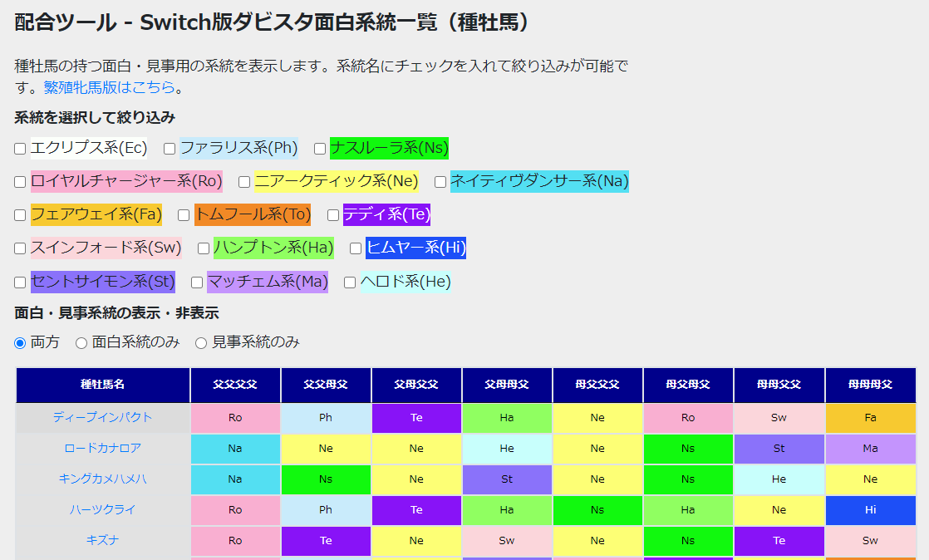Click the blue Hi cell in ハーツクライ row
This screenshot has height=560, width=929.
870,510
